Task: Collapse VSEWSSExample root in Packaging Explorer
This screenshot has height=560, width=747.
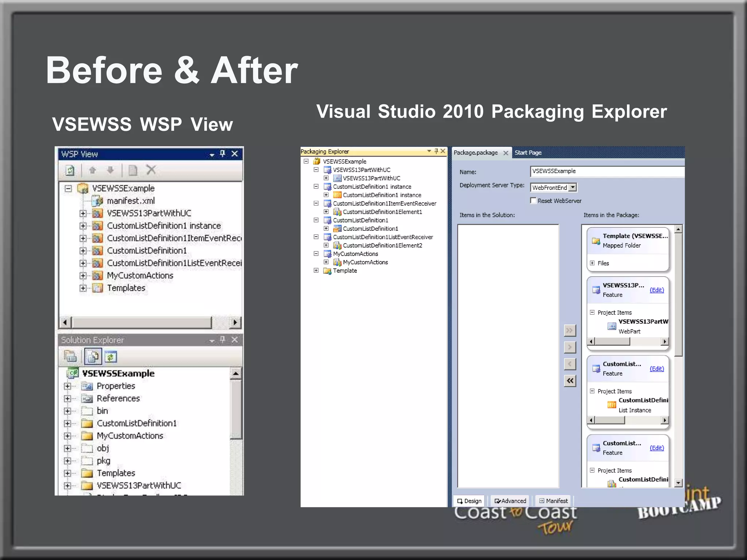Action: point(306,161)
